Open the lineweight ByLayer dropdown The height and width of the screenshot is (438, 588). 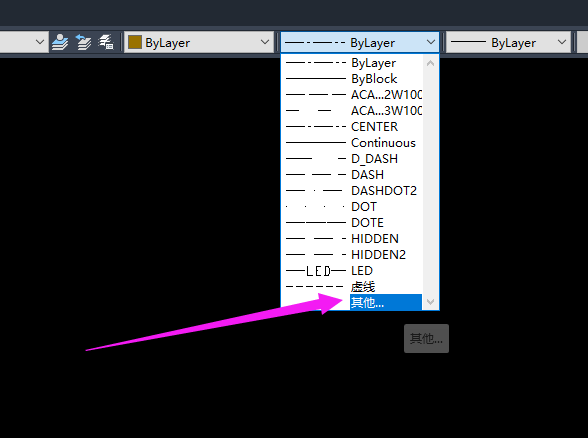(x=508, y=42)
